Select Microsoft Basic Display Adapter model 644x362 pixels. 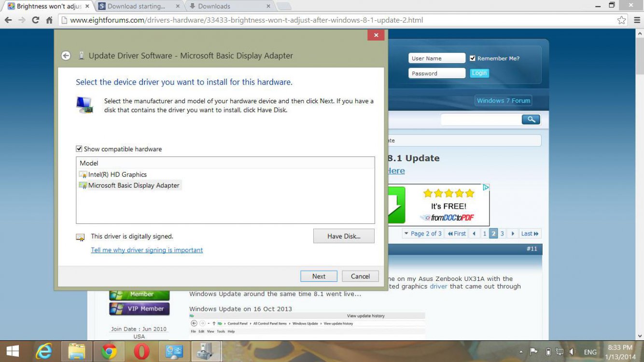pyautogui.click(x=129, y=185)
